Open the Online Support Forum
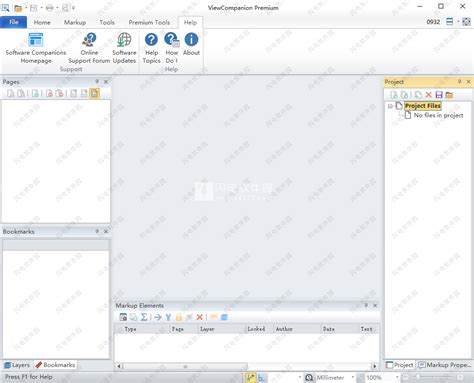The width and height of the screenshot is (474, 383). pos(89,48)
